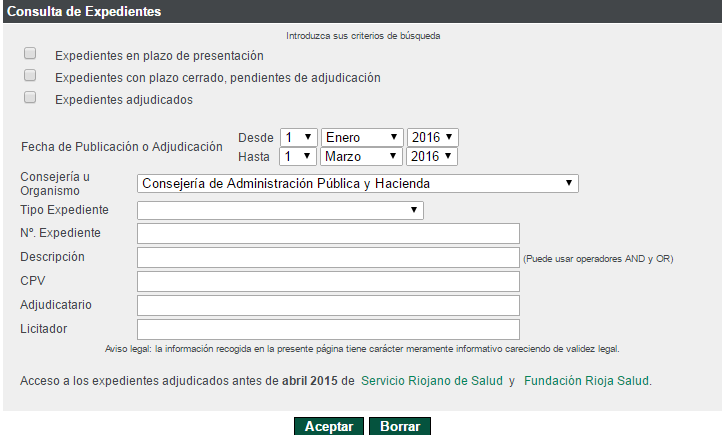Expand the Consejería u Organismo dropdown
The image size is (726, 435).
[358, 183]
